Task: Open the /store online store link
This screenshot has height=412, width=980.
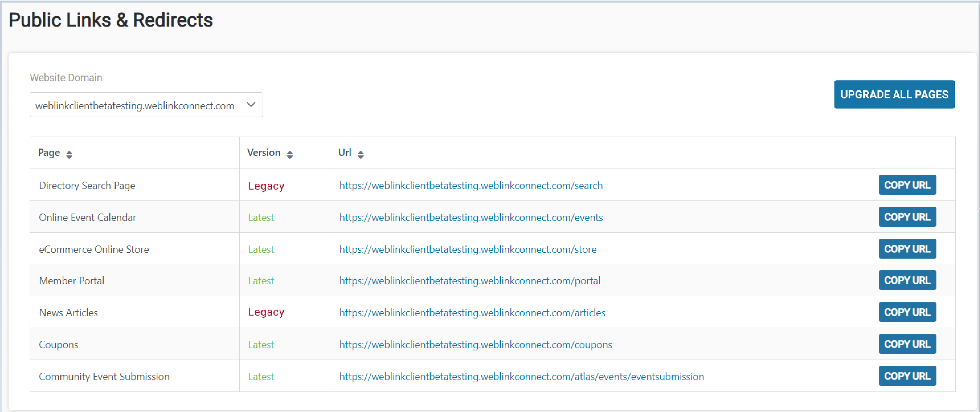Action: (x=468, y=249)
